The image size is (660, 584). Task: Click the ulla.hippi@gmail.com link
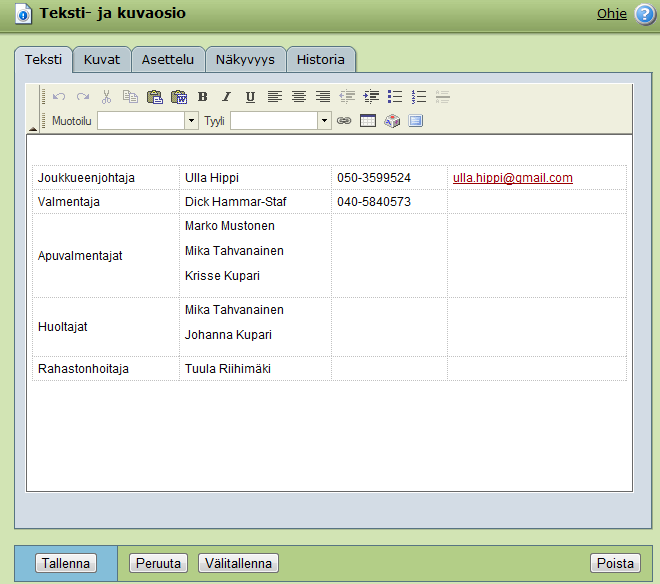(x=513, y=178)
